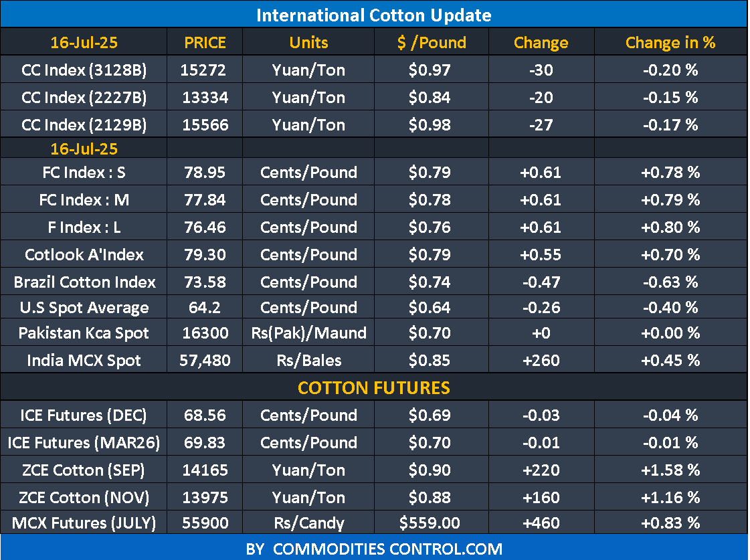Viewport: 750px width, 560px height.
Task: Click the Cotlook A'Index row label
Action: (x=84, y=255)
